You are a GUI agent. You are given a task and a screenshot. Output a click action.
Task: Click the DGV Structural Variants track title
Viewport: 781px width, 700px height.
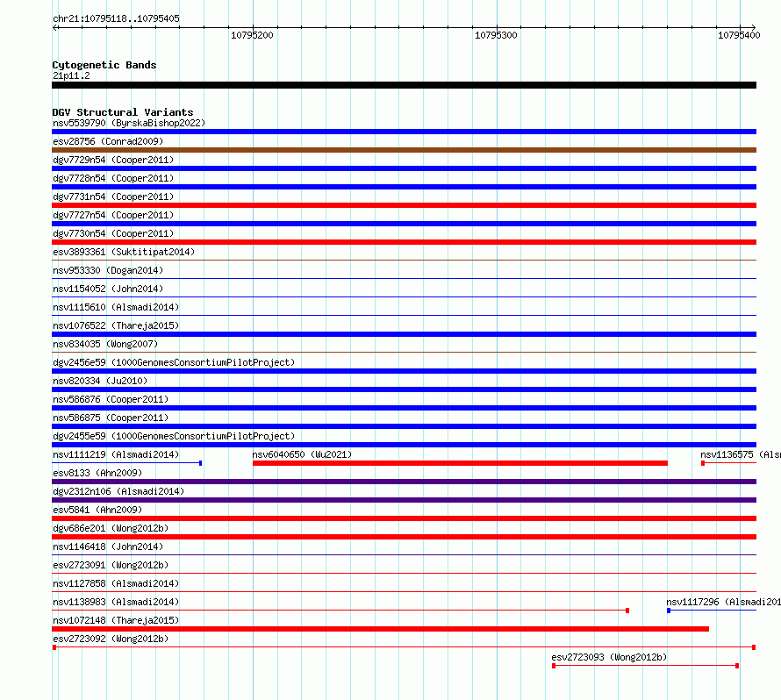coord(123,112)
